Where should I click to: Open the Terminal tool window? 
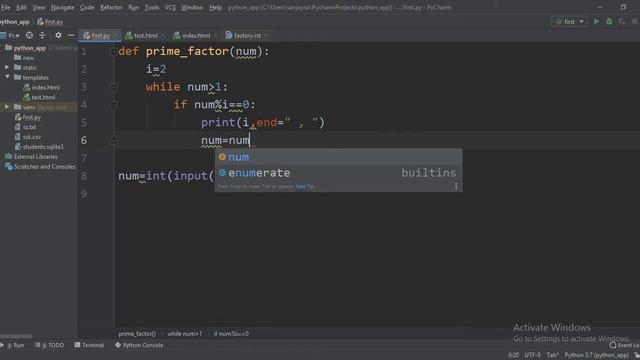tap(89, 345)
